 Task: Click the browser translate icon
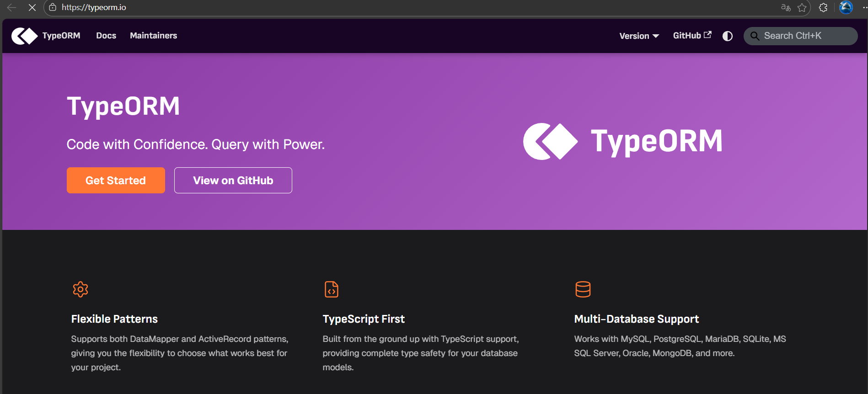pos(786,7)
